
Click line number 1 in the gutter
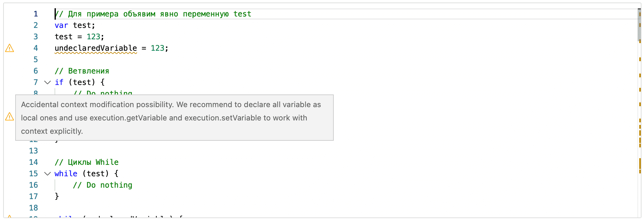tap(36, 14)
